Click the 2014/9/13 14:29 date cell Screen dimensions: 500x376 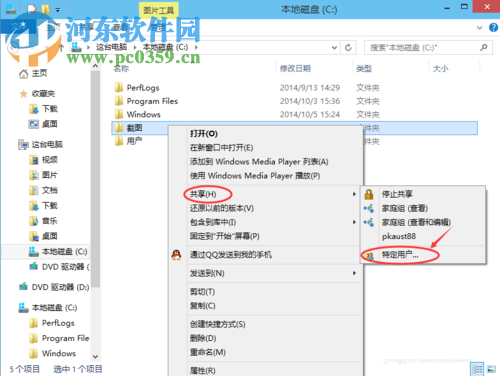310,88
